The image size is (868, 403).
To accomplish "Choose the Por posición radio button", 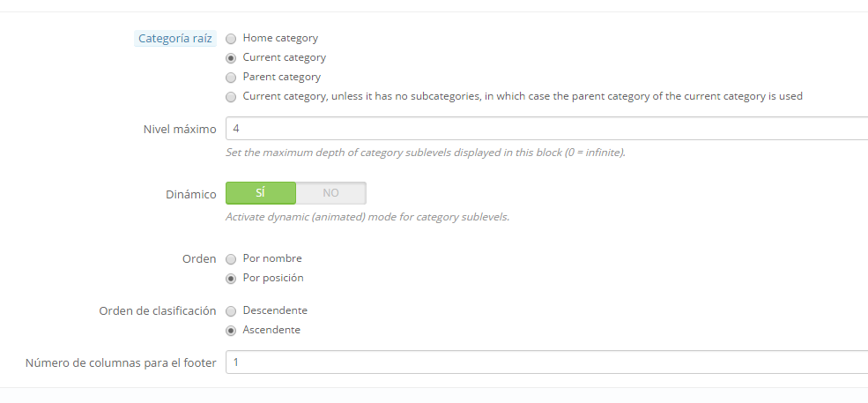I will [x=231, y=279].
